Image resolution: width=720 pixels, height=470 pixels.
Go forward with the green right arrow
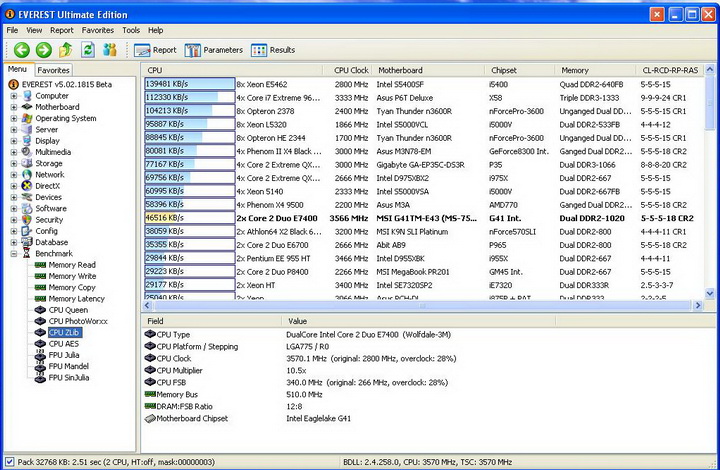pos(44,50)
